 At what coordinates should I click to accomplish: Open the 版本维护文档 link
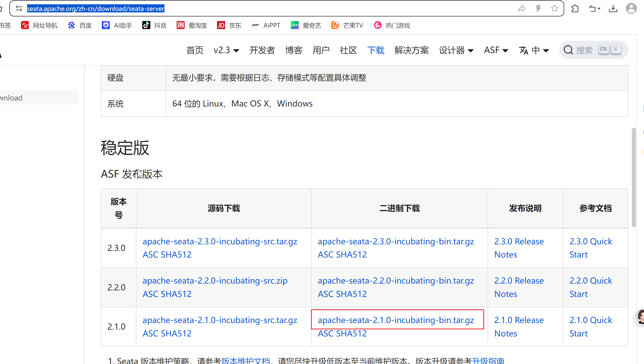246,360
